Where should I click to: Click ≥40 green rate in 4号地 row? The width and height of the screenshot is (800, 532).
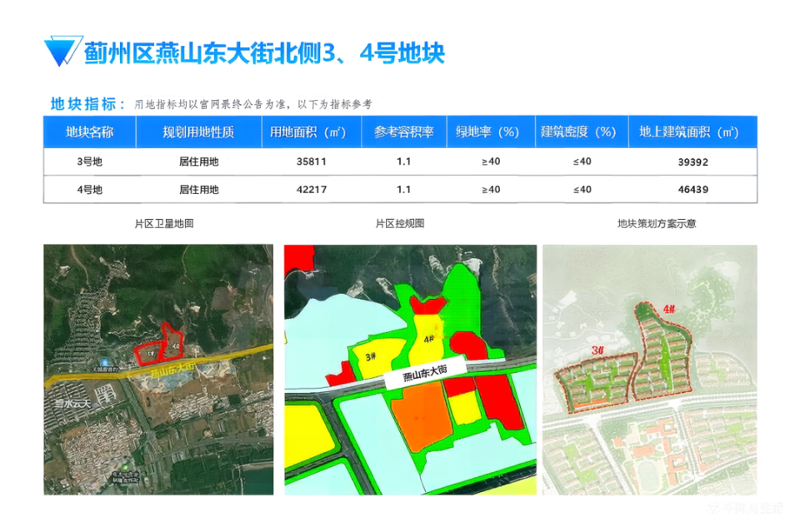click(x=491, y=190)
